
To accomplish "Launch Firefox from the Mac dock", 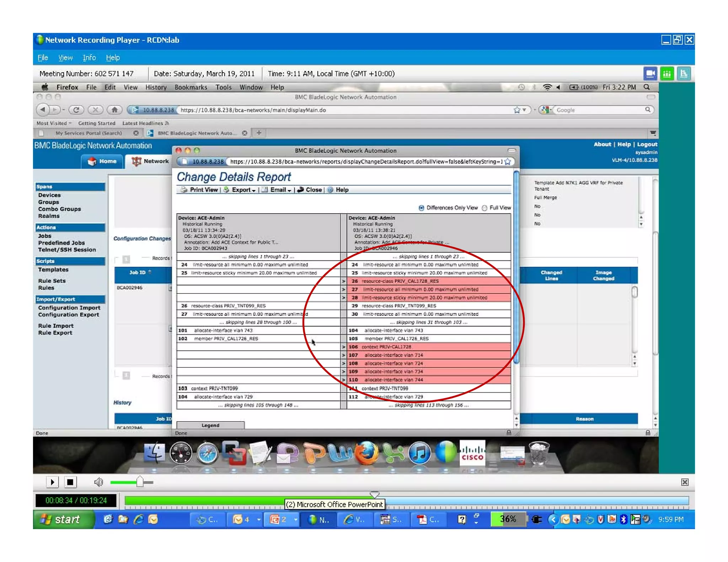I will [x=366, y=453].
